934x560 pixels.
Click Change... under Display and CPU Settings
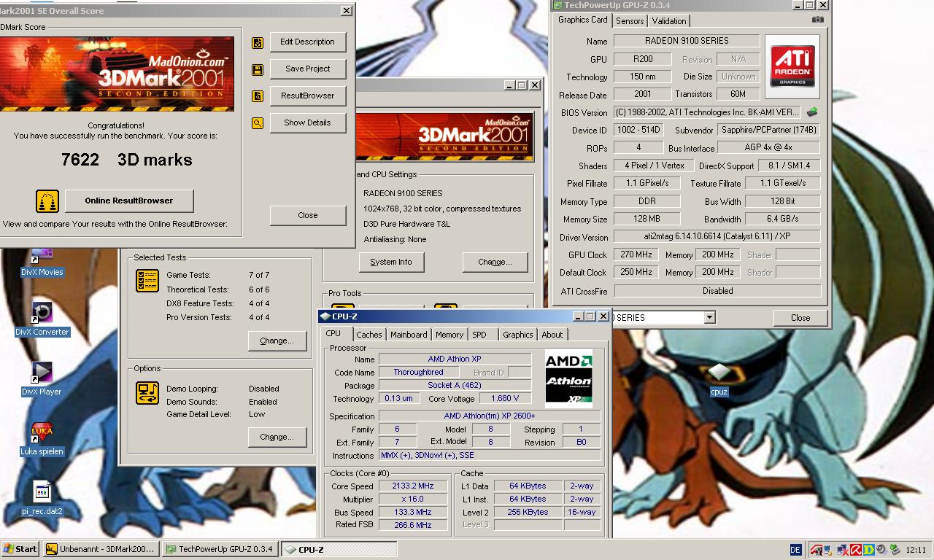[495, 262]
